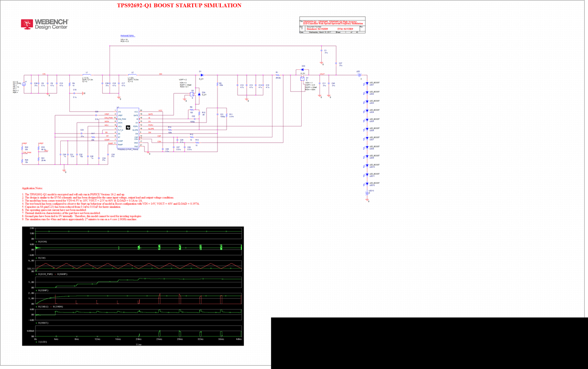Image resolution: width=588 pixels, height=369 pixels.
Task: Click the schematic title block table
Action: tap(332, 26)
